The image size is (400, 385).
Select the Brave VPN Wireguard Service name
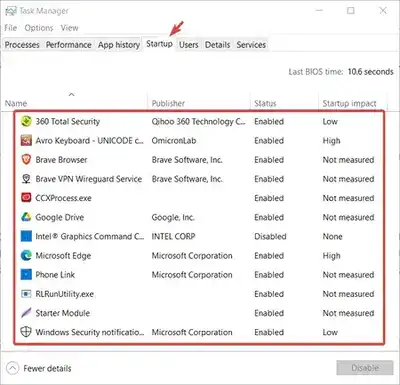click(x=89, y=179)
